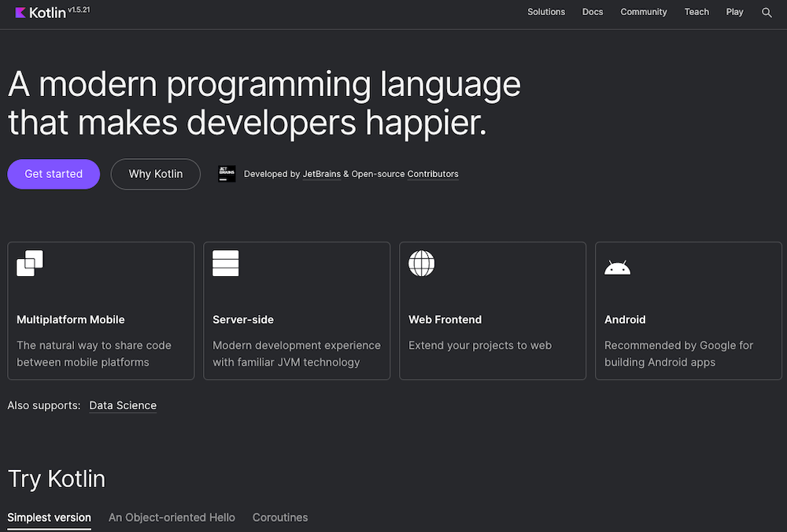Open the search magnifier icon

tap(767, 13)
